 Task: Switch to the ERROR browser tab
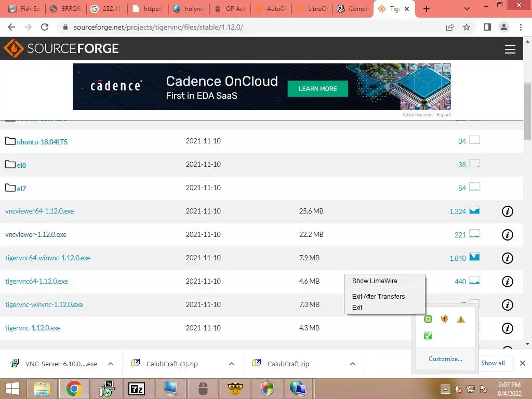click(66, 9)
